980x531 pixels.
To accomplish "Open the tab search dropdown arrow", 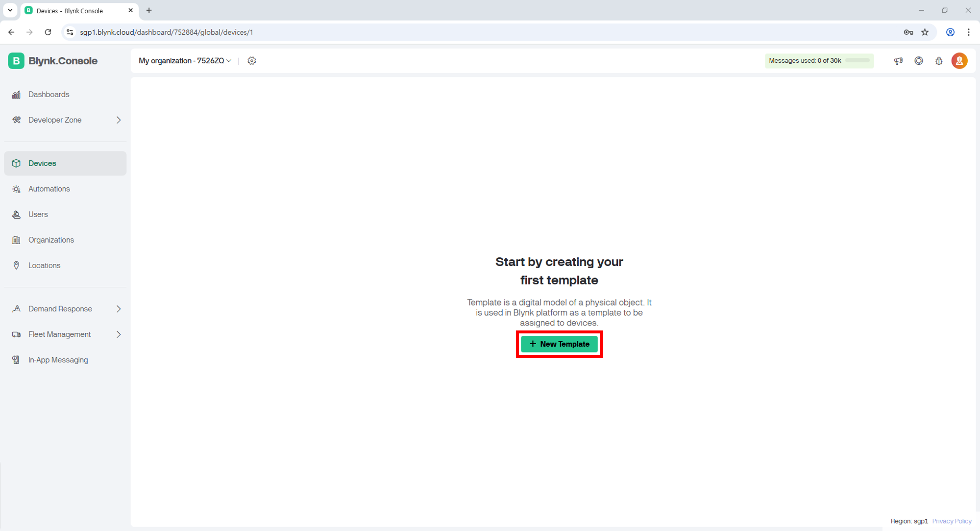I will coord(10,10).
